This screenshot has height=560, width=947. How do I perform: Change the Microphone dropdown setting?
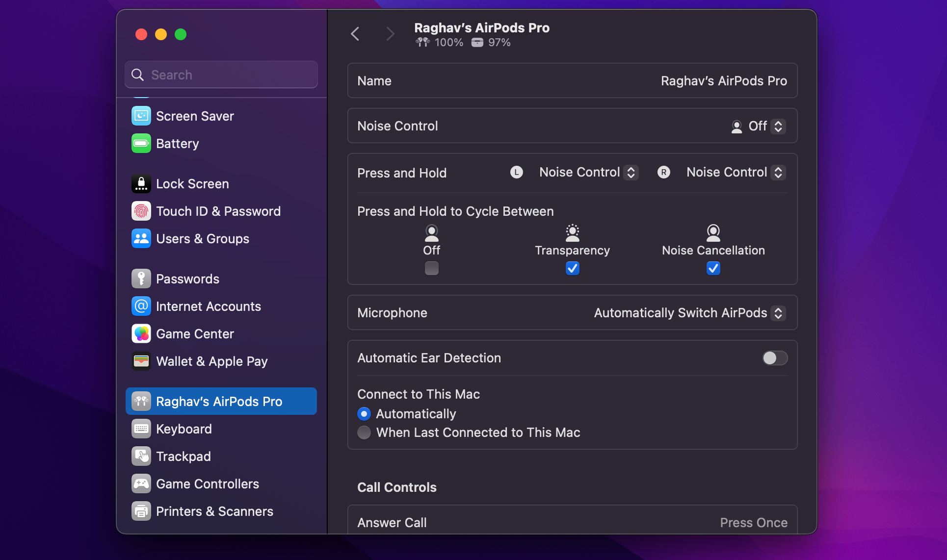[777, 313]
